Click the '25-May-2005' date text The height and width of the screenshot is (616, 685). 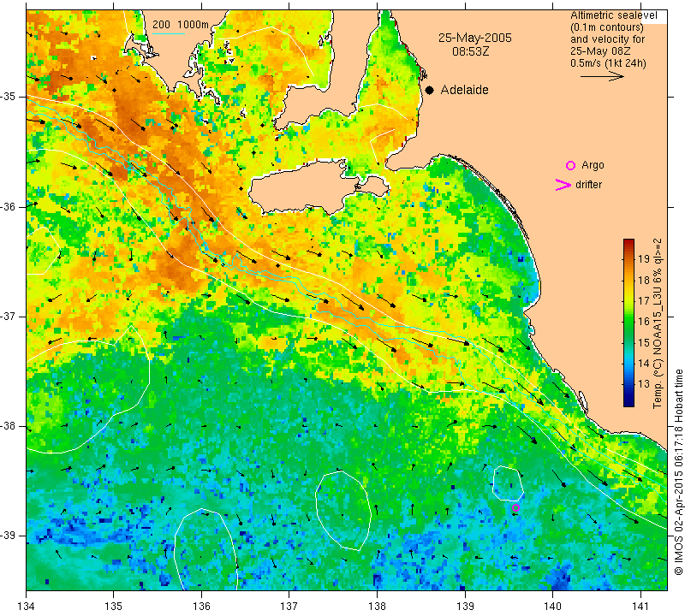(x=475, y=38)
